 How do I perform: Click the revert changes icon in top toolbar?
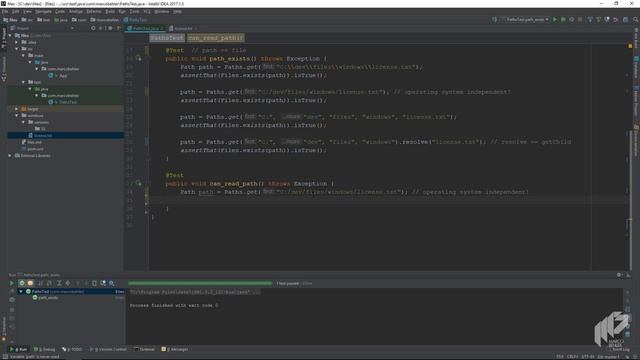tap(616, 20)
